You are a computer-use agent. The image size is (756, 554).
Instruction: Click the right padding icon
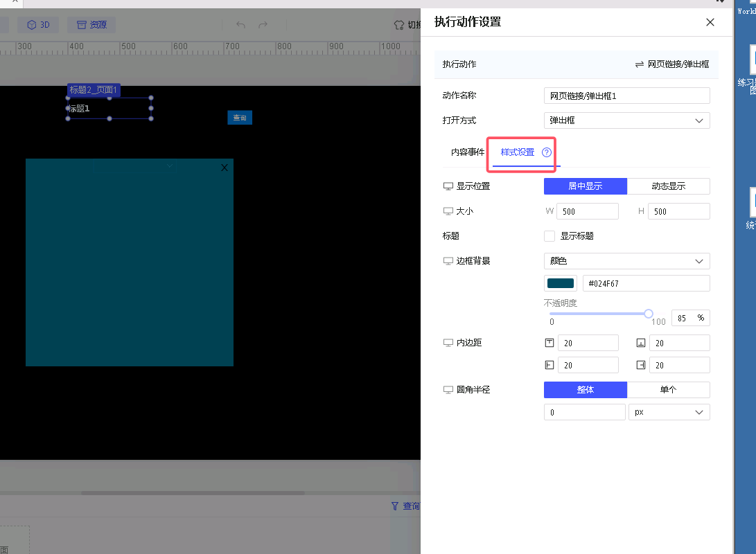(x=641, y=365)
